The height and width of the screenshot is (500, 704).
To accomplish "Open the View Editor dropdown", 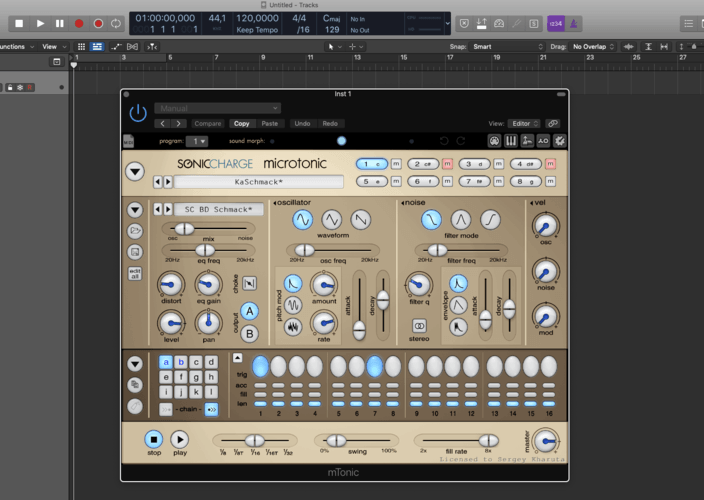I will [x=524, y=123].
